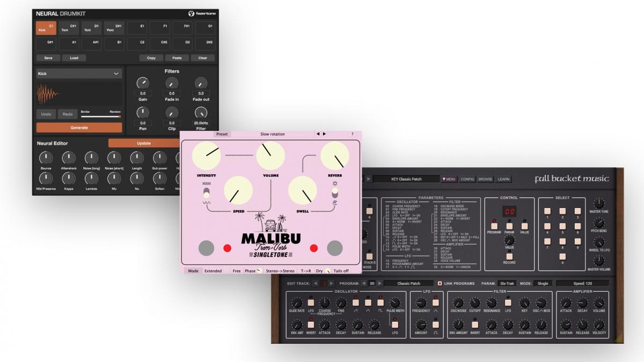Click the Soften knob in Neural Editor
Screen dimensions: 644x362
tap(159, 179)
